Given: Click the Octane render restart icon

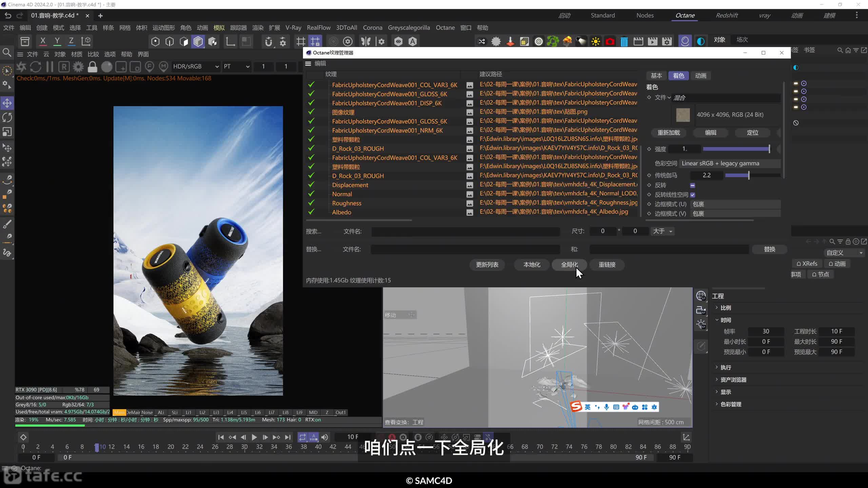Looking at the screenshot, I should (36, 67).
